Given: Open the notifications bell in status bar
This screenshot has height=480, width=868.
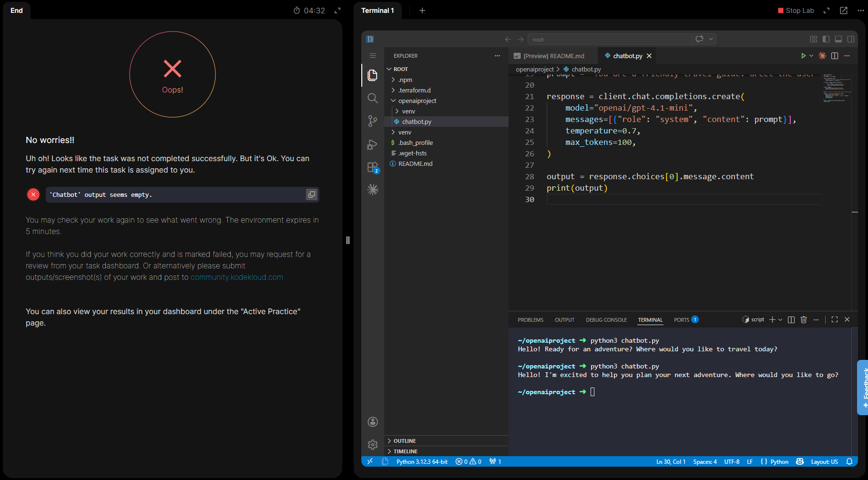Looking at the screenshot, I should click(x=849, y=461).
